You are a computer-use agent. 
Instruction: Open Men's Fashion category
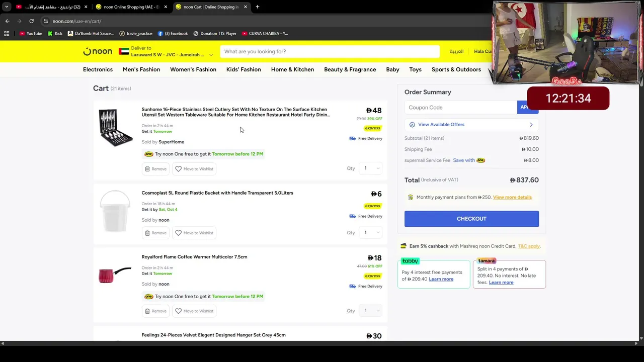(141, 69)
